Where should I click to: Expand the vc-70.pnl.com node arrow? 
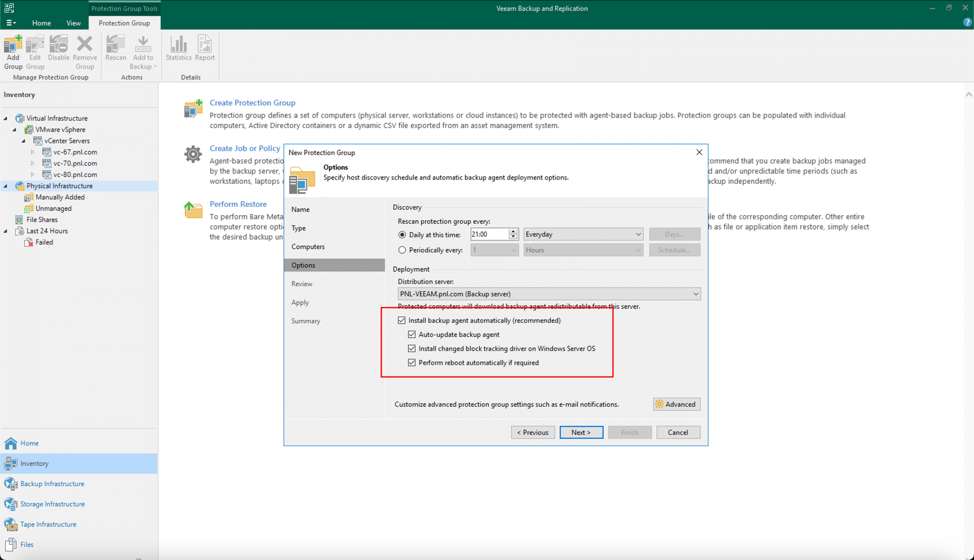point(33,163)
